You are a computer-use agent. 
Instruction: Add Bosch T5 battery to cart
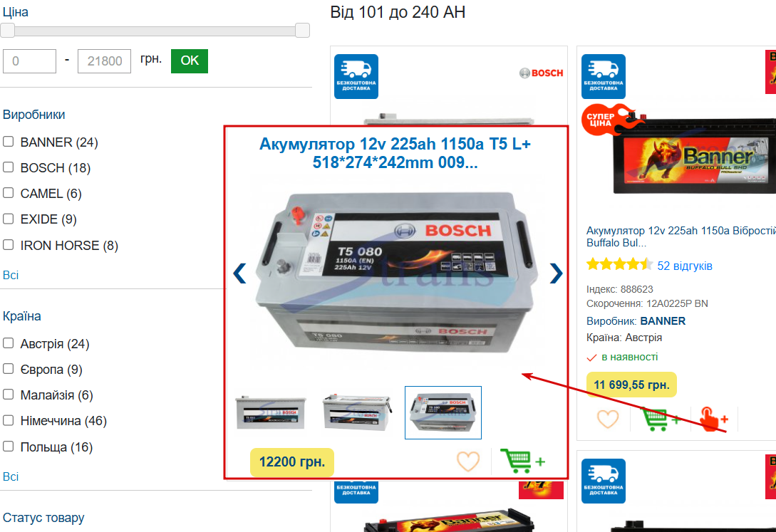tap(522, 461)
